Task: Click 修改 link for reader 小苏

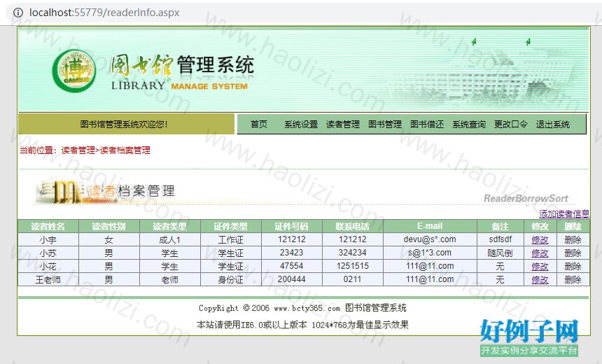Action: [x=540, y=253]
